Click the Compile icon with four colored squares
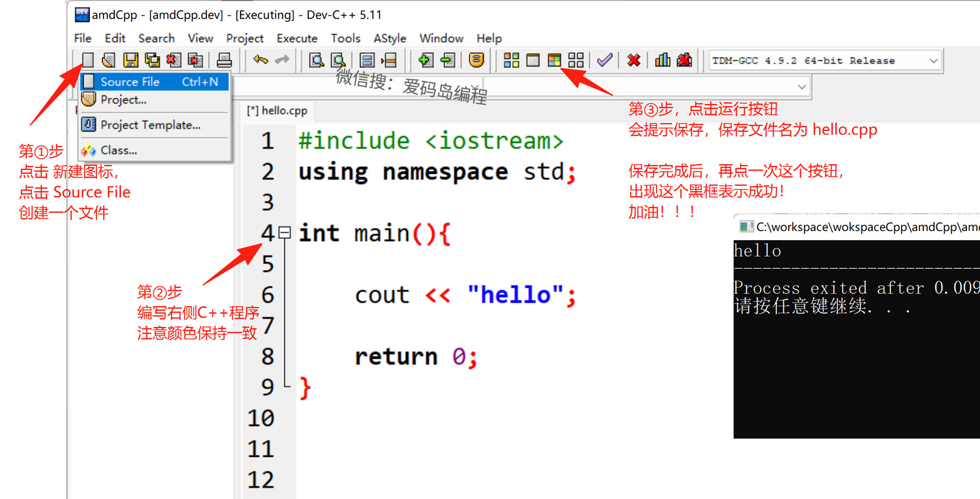 (511, 60)
